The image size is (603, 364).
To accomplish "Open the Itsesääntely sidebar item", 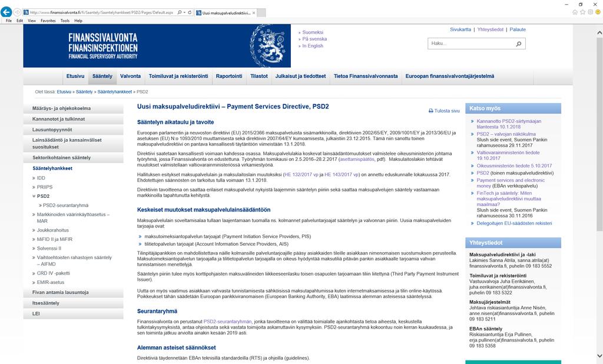I will click(73, 303).
